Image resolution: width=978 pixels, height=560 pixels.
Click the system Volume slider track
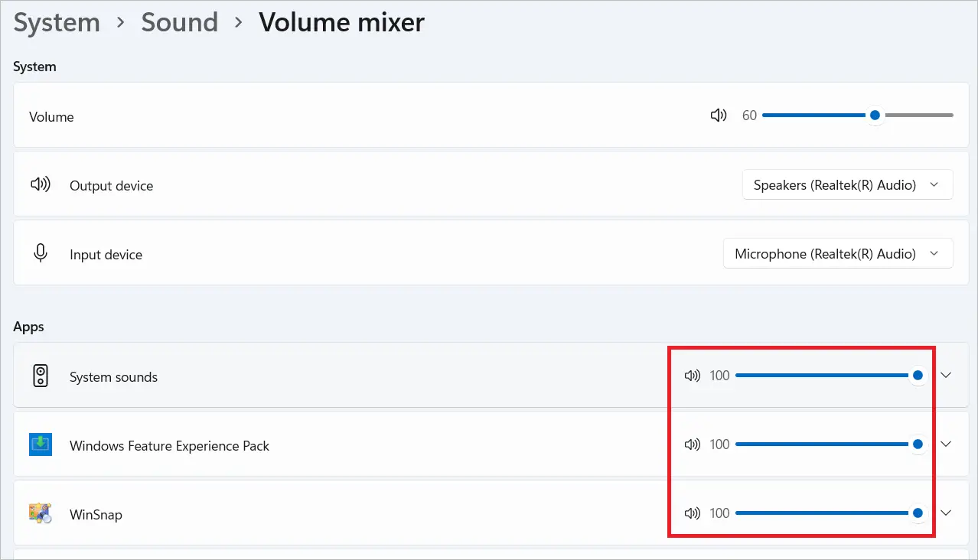coord(857,116)
